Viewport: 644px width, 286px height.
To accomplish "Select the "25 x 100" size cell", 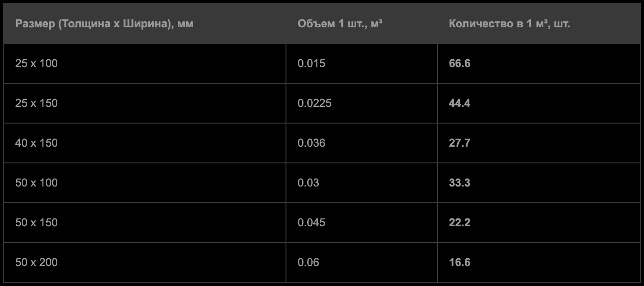I will tap(36, 63).
